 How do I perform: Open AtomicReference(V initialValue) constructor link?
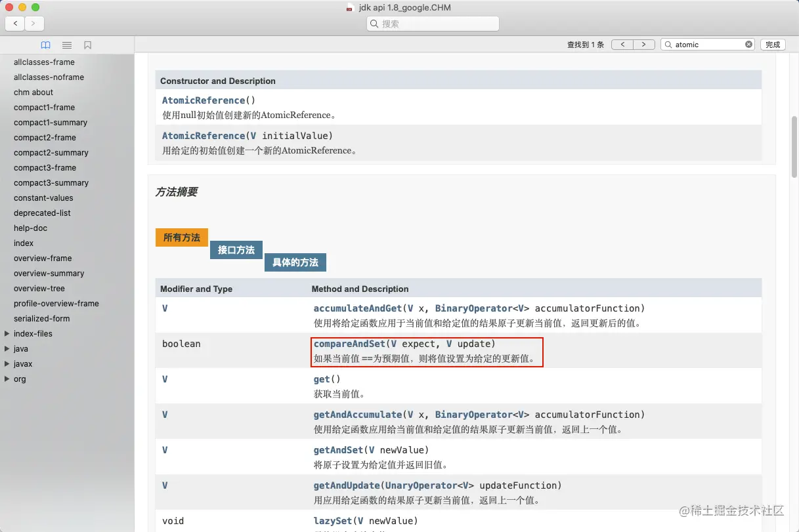point(204,136)
